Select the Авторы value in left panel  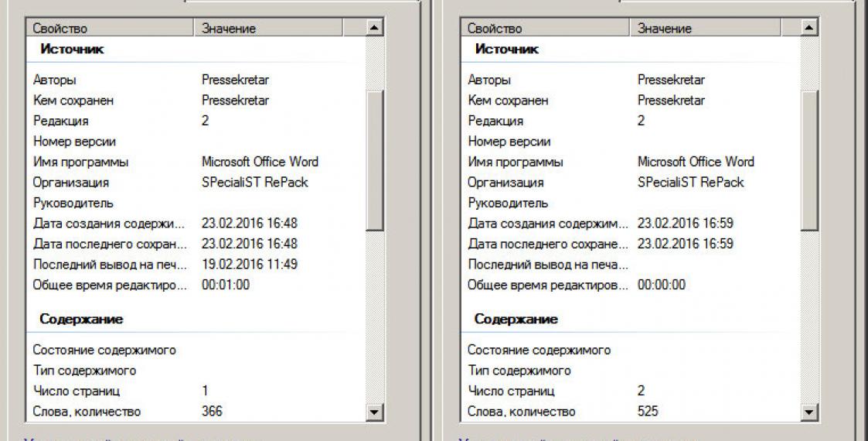pos(235,80)
